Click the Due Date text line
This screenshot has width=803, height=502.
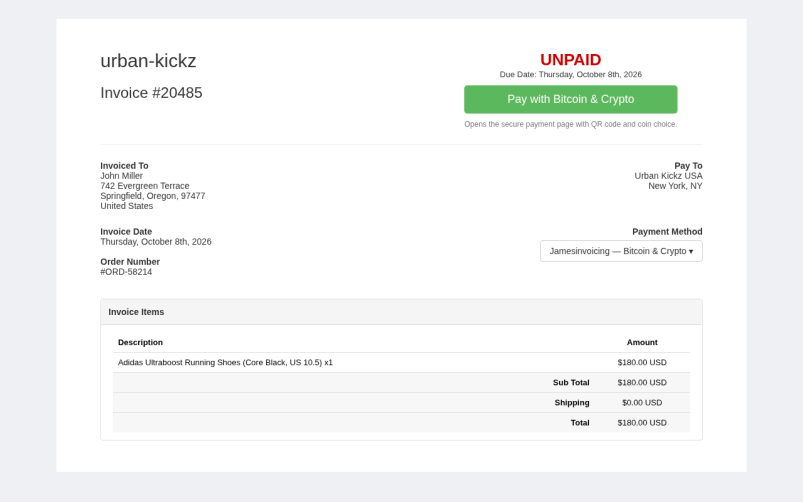pyautogui.click(x=570, y=74)
